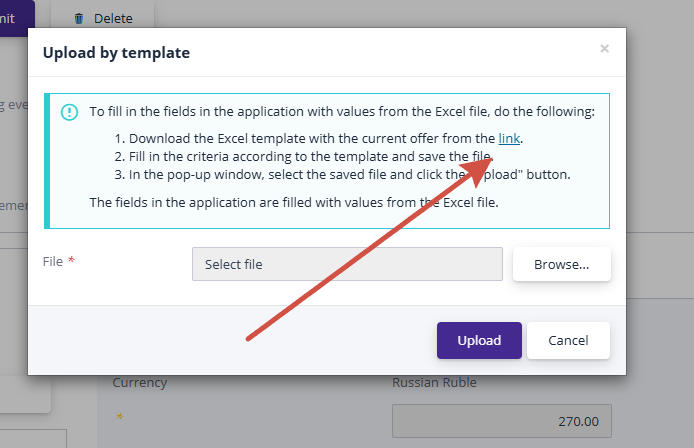The width and height of the screenshot is (694, 448).
Task: Click the File field label
Action: 53,261
